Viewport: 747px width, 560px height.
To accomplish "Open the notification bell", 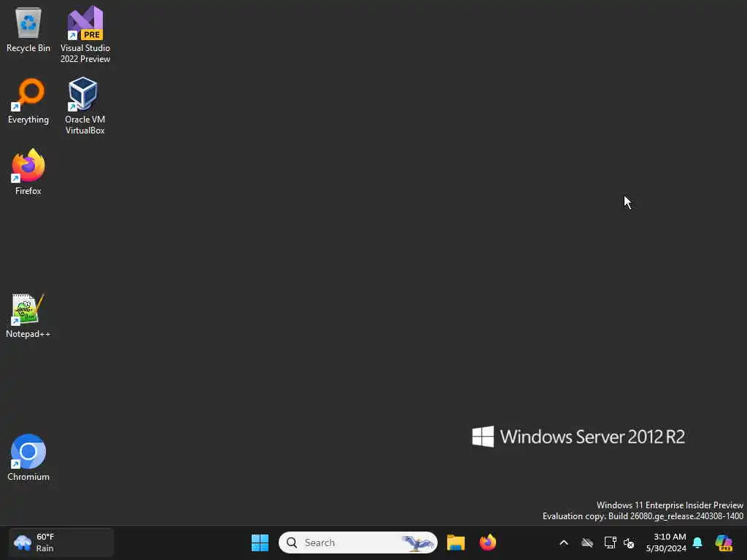I will pyautogui.click(x=697, y=542).
